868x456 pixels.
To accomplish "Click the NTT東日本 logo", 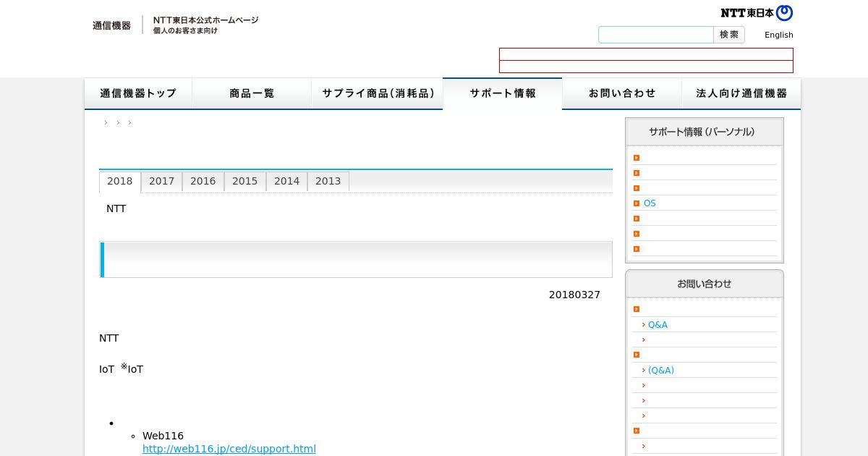I will tap(757, 12).
